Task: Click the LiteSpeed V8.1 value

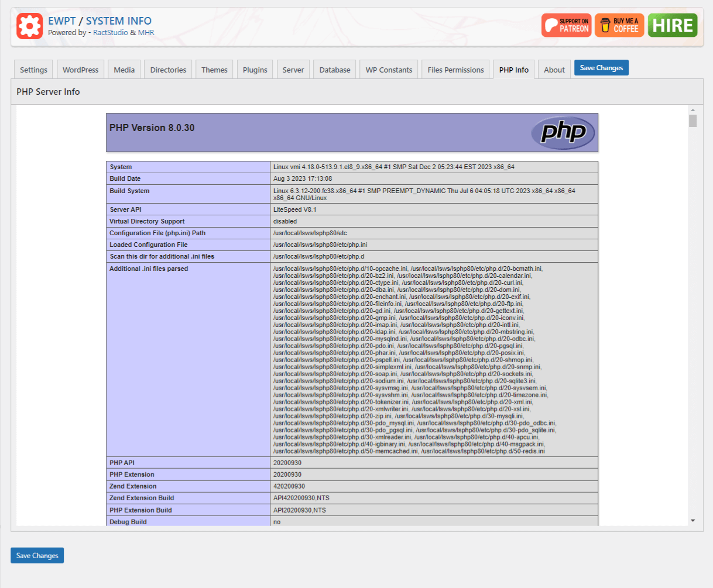Action: (x=294, y=209)
